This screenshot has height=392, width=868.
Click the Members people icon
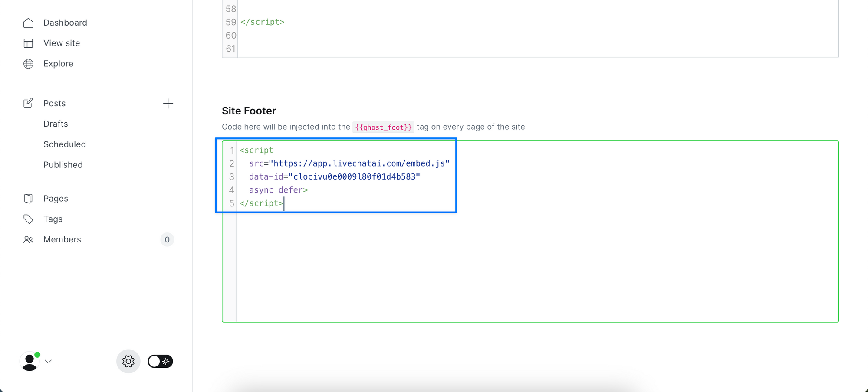(28, 239)
